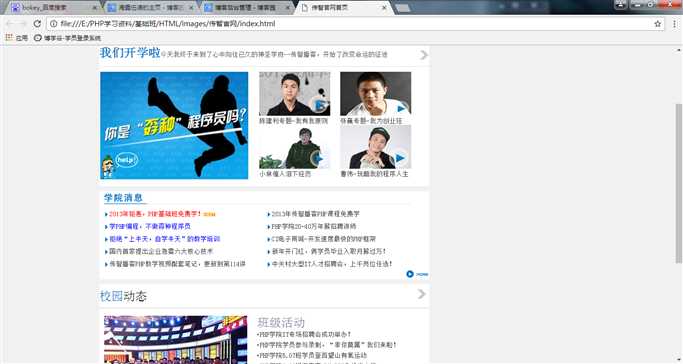
Task: Open headline 新年开门红 学员毕业入职
Action: coord(329,252)
